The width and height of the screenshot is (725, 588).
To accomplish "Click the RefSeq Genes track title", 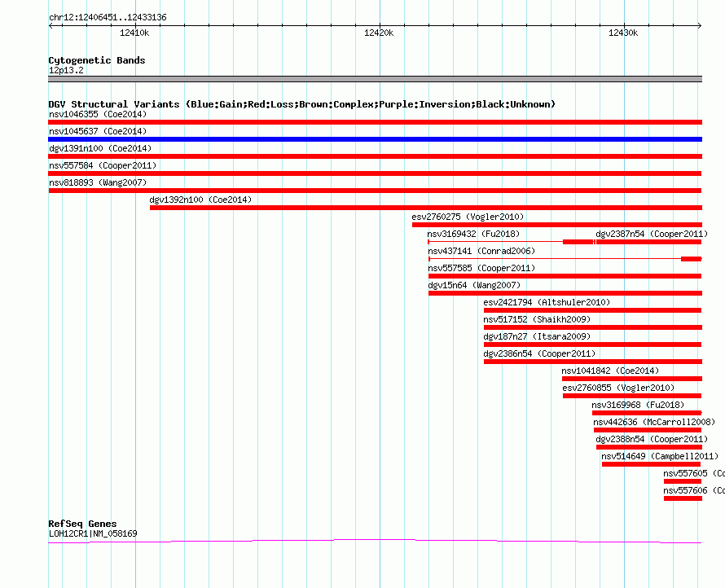I will pyautogui.click(x=82, y=524).
